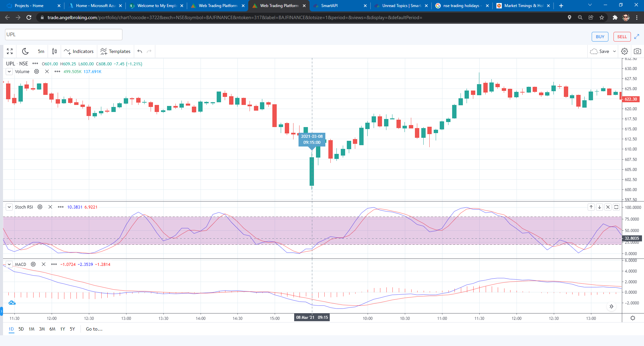This screenshot has height=346, width=644.
Task: Jump to latest bar arrow button
Action: [611, 306]
